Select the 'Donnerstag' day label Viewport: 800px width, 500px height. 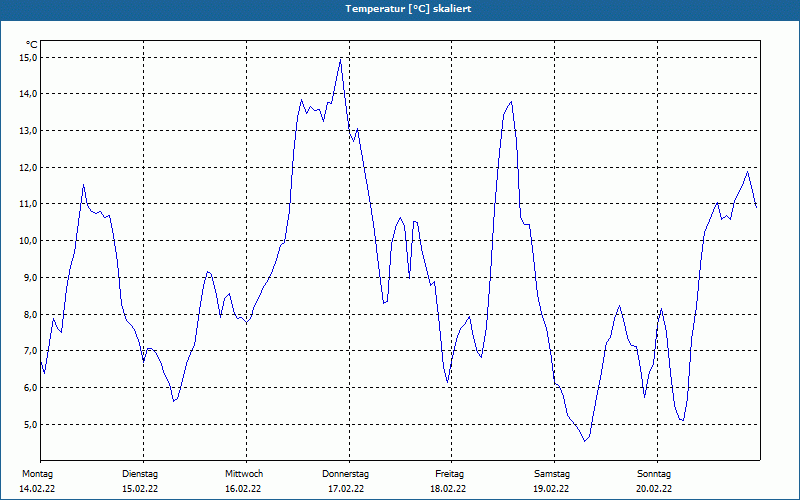(345, 474)
